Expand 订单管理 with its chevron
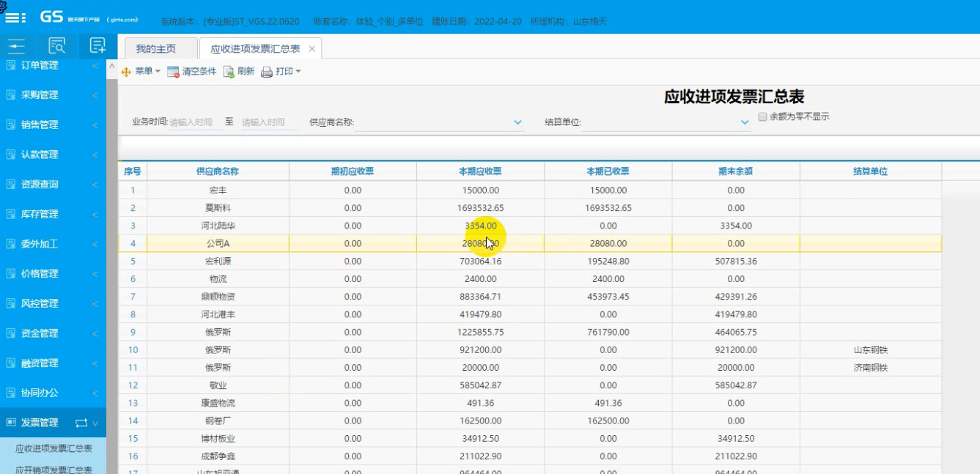980x474 pixels. click(95, 66)
